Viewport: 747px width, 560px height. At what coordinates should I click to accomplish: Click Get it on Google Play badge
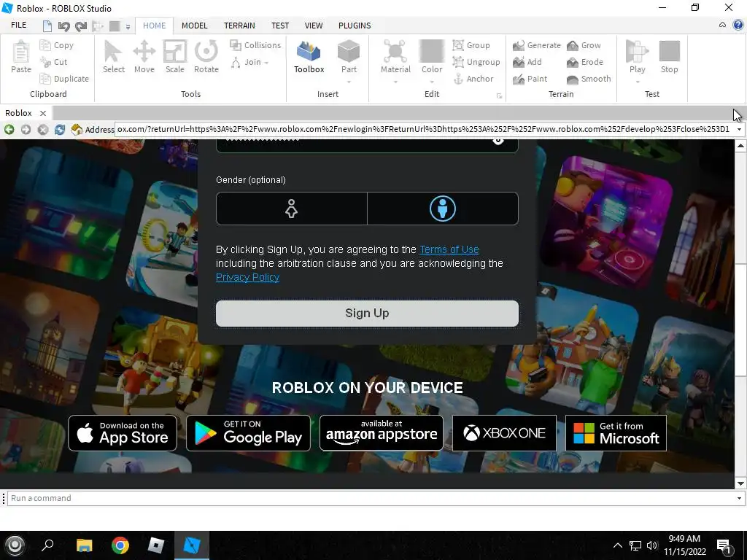248,433
